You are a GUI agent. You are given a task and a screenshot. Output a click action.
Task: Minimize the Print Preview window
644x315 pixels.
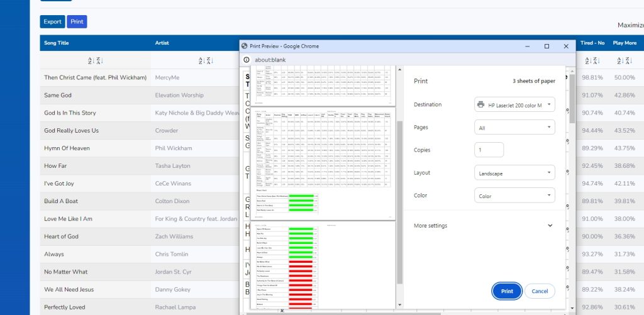point(528,47)
